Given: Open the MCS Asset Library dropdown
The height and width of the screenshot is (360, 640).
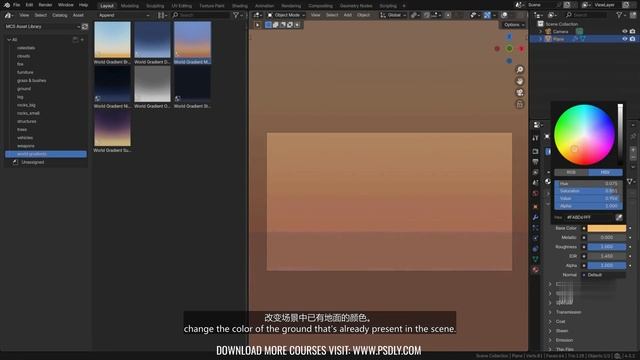Looking at the screenshot, I should pos(42,27).
